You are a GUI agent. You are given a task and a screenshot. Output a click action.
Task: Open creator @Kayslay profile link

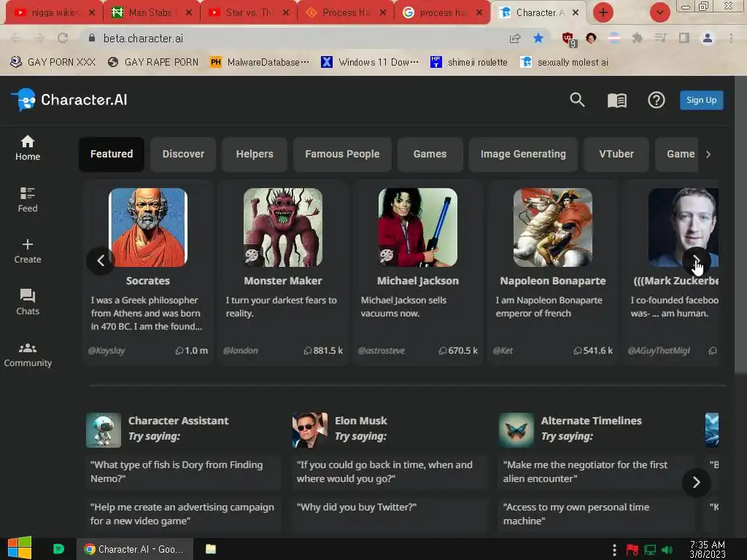click(107, 351)
